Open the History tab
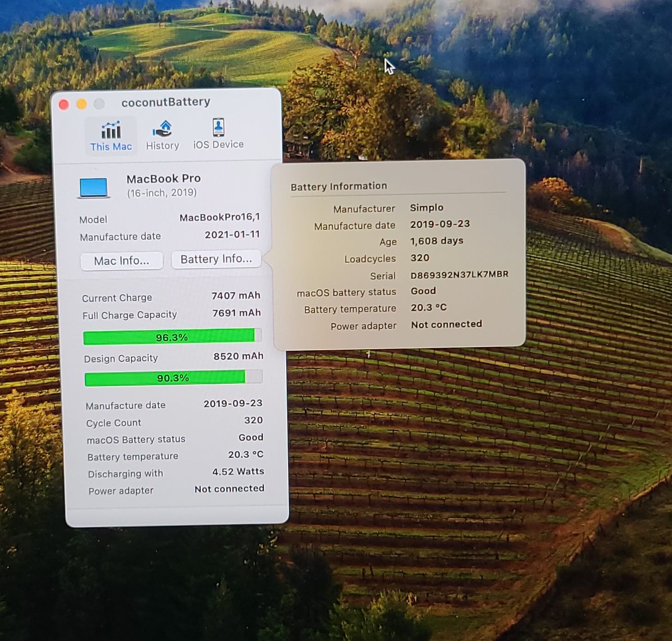The width and height of the screenshot is (672, 641). (162, 135)
